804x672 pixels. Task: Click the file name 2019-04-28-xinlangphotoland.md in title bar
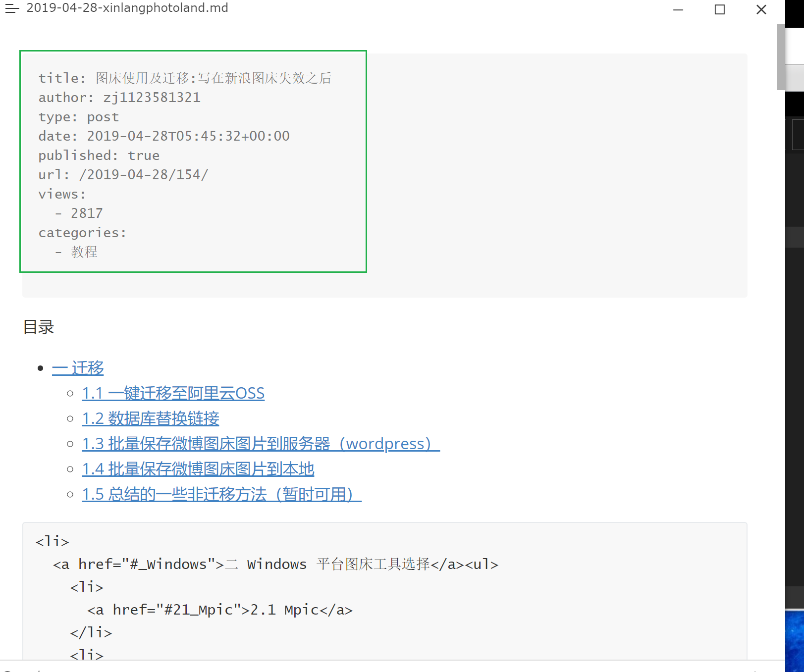click(127, 8)
